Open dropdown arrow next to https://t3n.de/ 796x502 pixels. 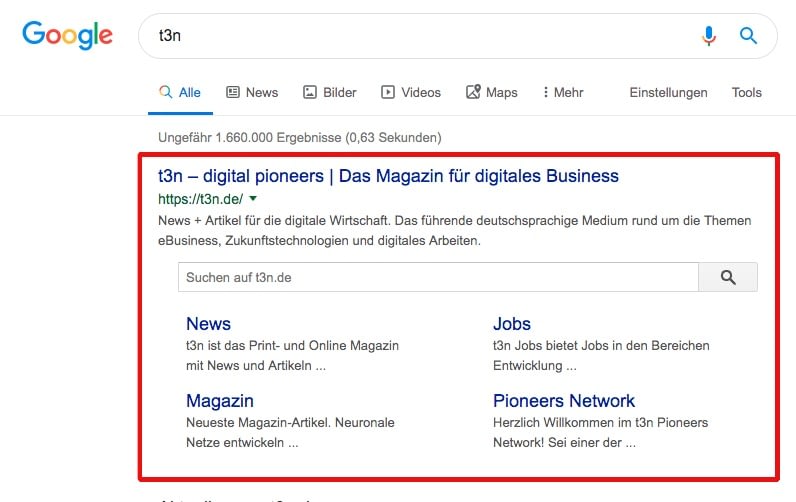click(253, 198)
